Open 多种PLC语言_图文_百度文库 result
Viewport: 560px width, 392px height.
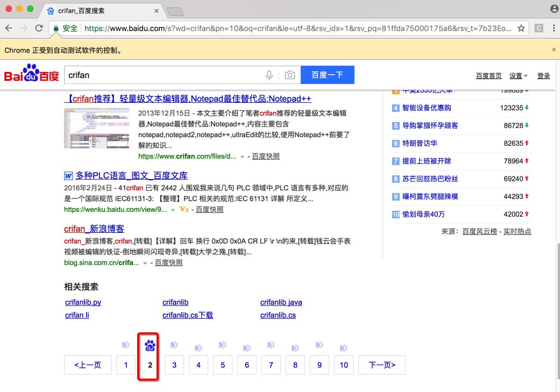pyautogui.click(x=131, y=176)
